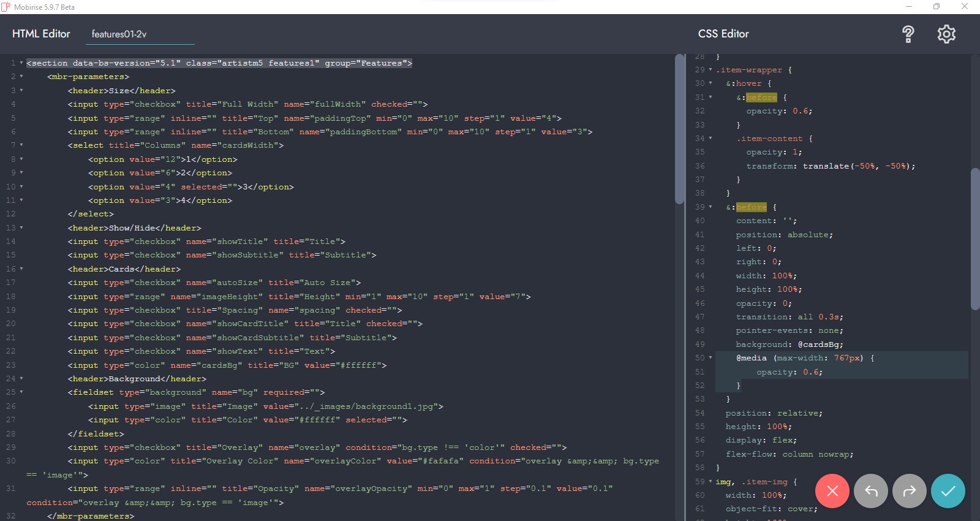Collapse the @media block on CSS line 50
Screen dimensions: 980x521
(x=710, y=358)
